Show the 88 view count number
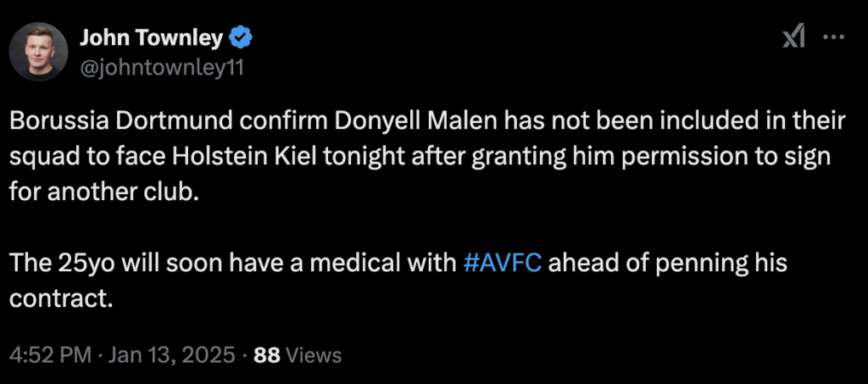Viewport: 868px width, 384px height. 267,354
